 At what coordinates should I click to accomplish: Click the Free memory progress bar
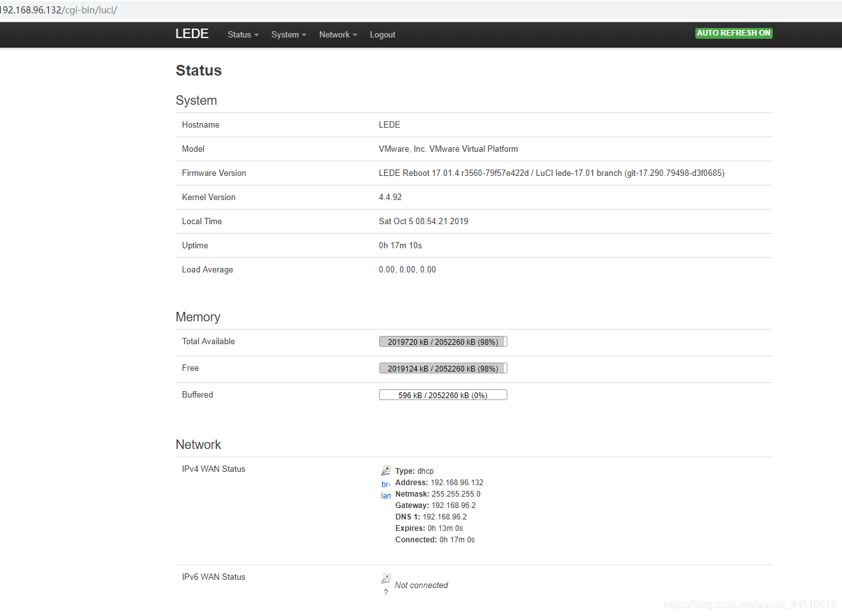point(443,368)
